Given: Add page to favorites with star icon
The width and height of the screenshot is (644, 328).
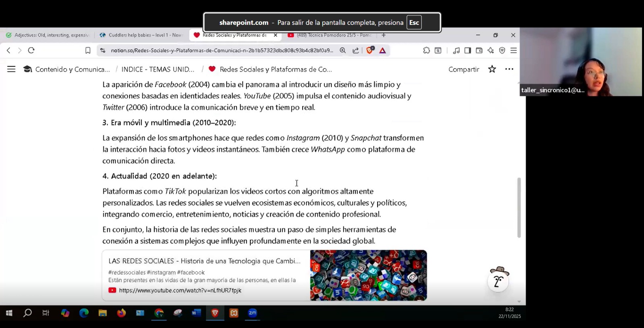Looking at the screenshot, I should [x=492, y=69].
